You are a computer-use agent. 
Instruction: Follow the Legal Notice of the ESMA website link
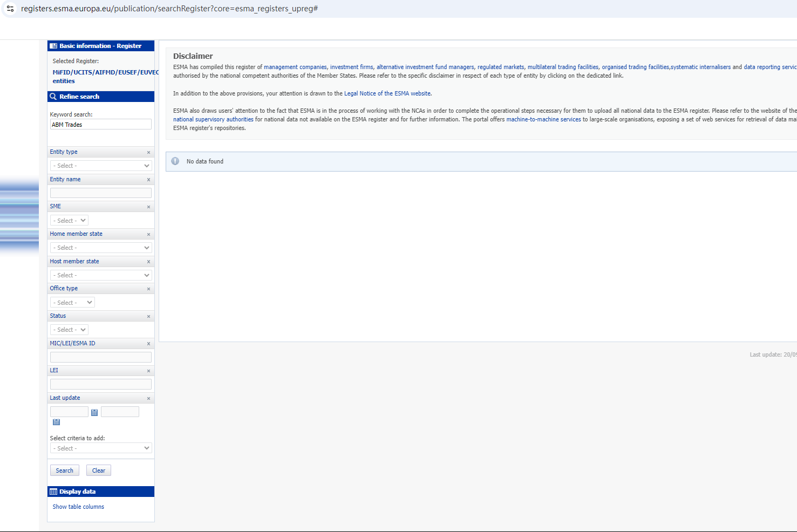(x=387, y=93)
